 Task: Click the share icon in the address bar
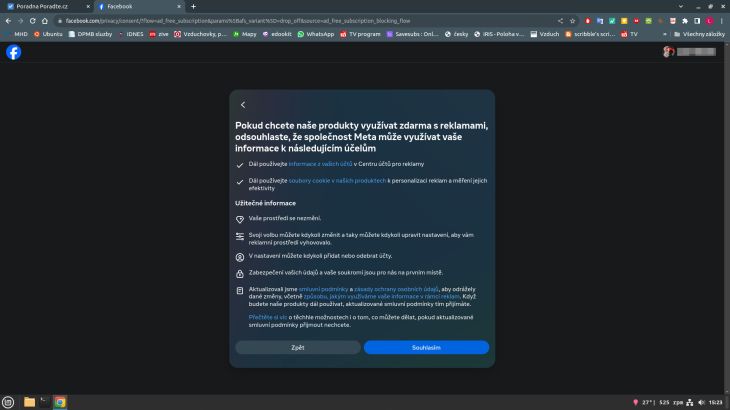(x=561, y=21)
